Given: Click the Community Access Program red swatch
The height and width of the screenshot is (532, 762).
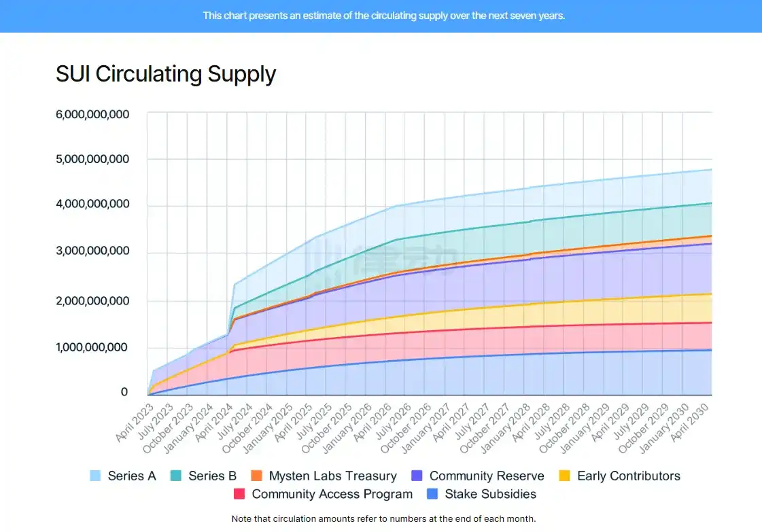Looking at the screenshot, I should (x=239, y=495).
